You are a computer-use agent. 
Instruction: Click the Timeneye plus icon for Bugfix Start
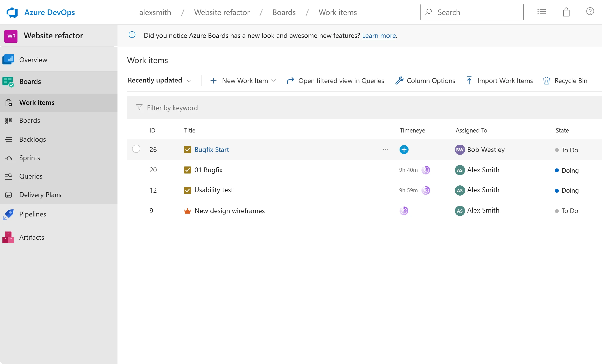click(404, 149)
